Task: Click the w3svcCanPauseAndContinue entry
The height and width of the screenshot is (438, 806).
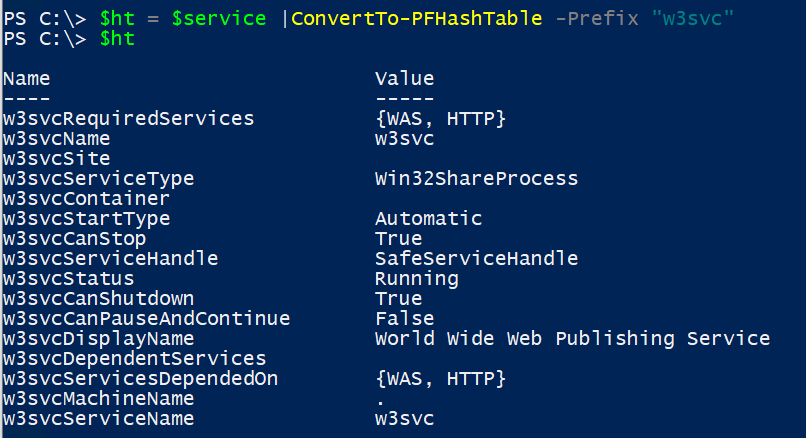Action: coord(146,319)
